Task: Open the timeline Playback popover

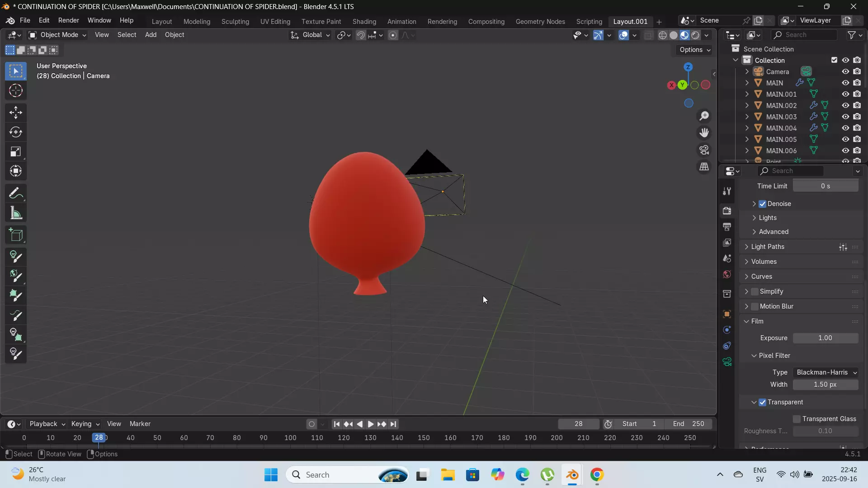Action: coord(47,424)
